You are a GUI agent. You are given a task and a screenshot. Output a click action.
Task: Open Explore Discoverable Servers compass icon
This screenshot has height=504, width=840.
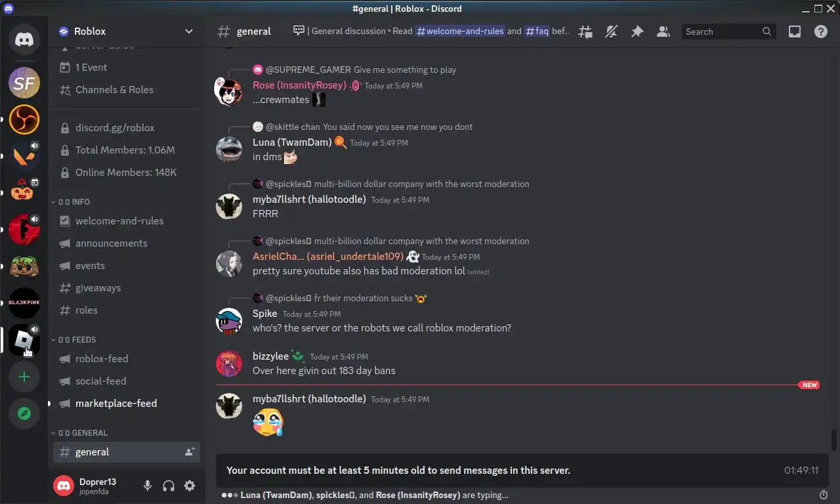24,413
